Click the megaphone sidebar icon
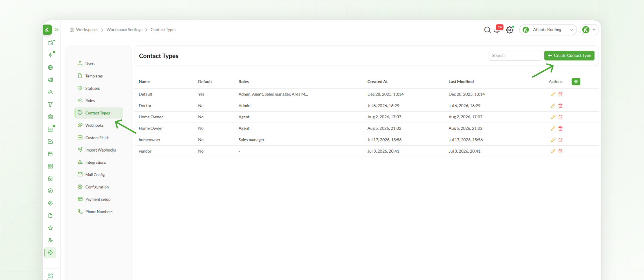 pos(50,80)
